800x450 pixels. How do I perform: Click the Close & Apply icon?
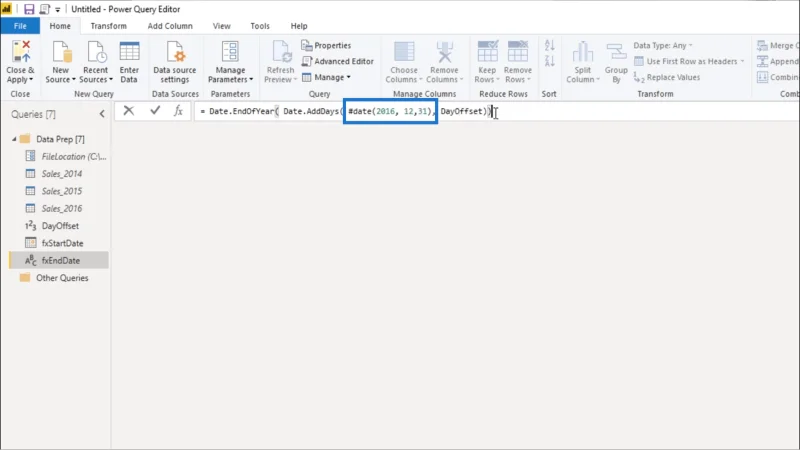click(x=21, y=52)
